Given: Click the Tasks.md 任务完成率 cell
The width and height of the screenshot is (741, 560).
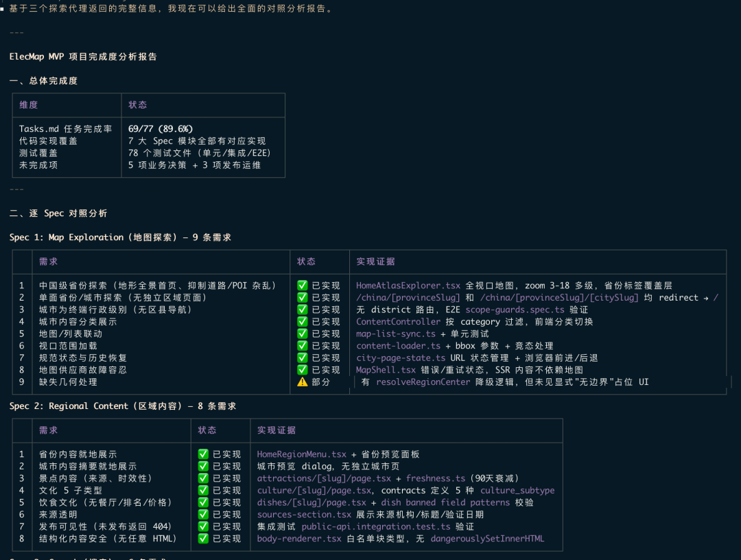Looking at the screenshot, I should (66, 128).
